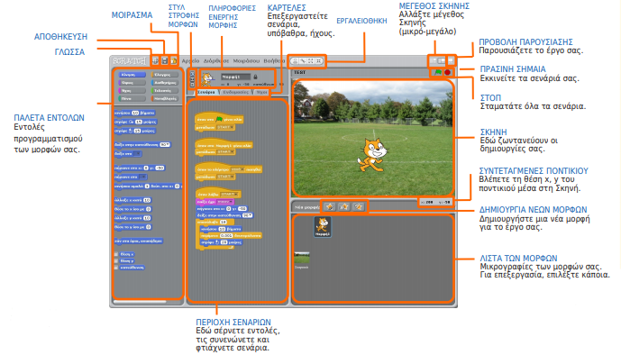
Task: Open sound dropdown in pink 'παίξε ήχο' block
Action: click(x=225, y=202)
